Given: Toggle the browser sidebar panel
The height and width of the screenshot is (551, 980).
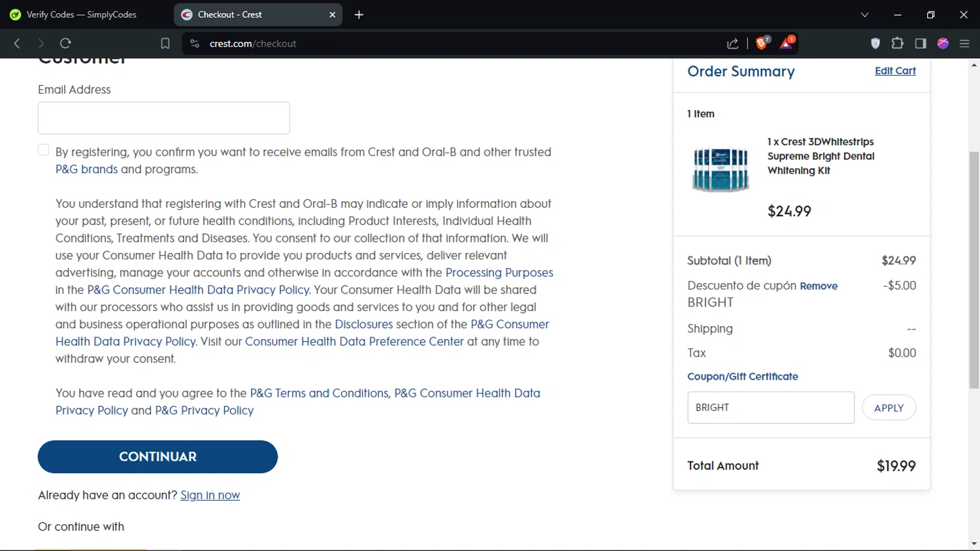Looking at the screenshot, I should 921,43.
